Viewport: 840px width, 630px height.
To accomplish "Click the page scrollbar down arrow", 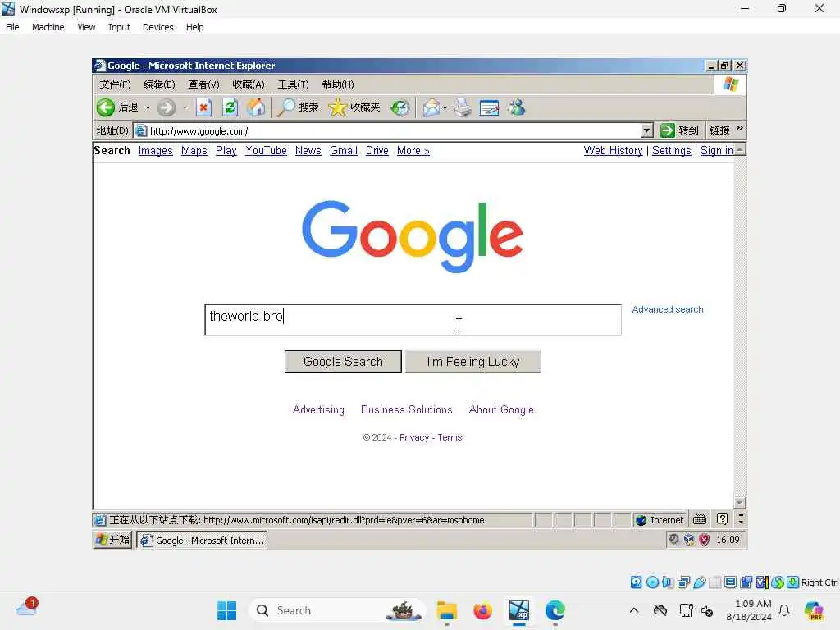I will tap(740, 503).
